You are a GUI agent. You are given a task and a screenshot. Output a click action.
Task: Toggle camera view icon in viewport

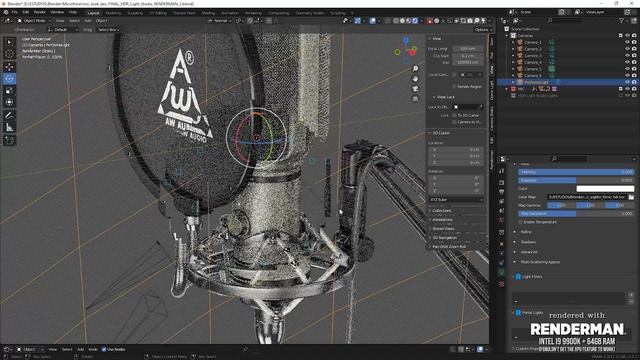click(x=415, y=89)
